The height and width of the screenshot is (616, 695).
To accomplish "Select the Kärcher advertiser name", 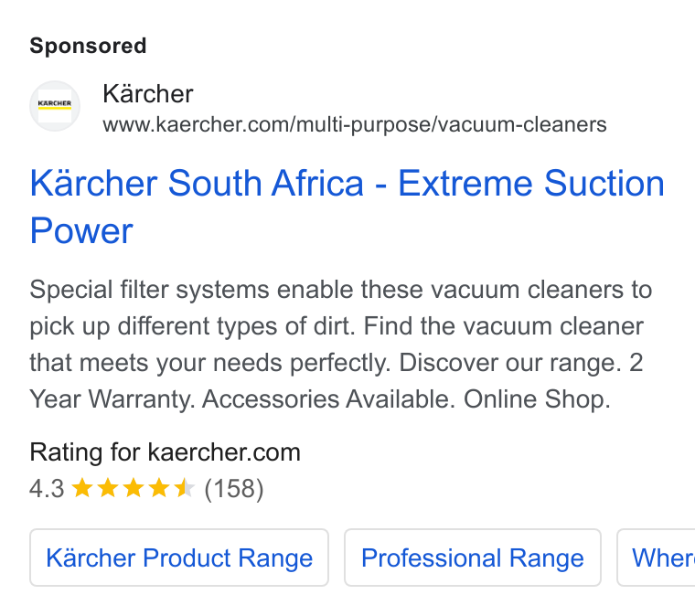I will [148, 94].
